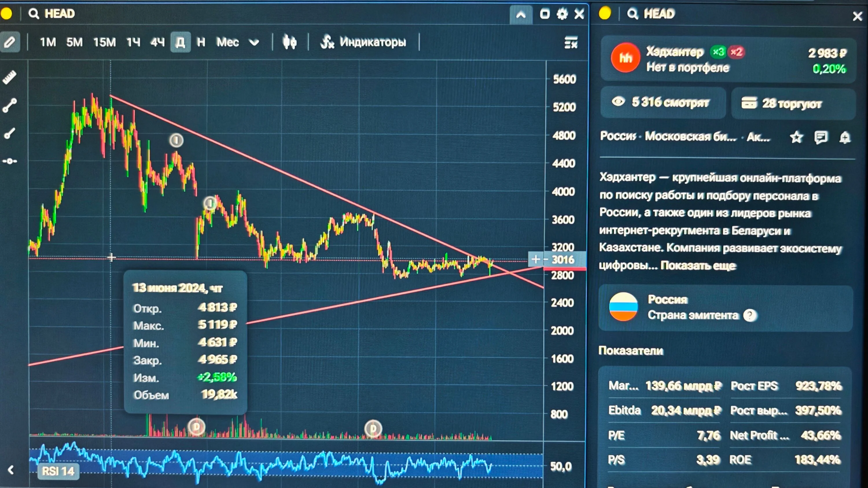Switch chart to 1М timeframe
Image resolution: width=868 pixels, height=488 pixels.
[48, 42]
